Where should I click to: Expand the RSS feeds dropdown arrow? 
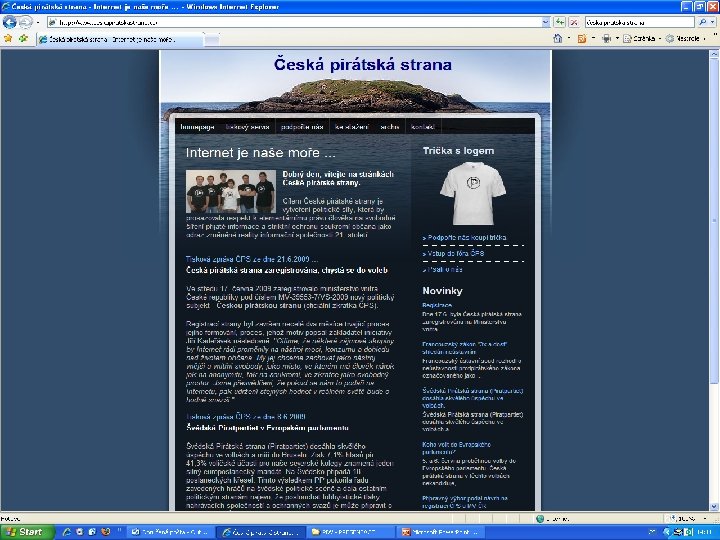[593, 39]
